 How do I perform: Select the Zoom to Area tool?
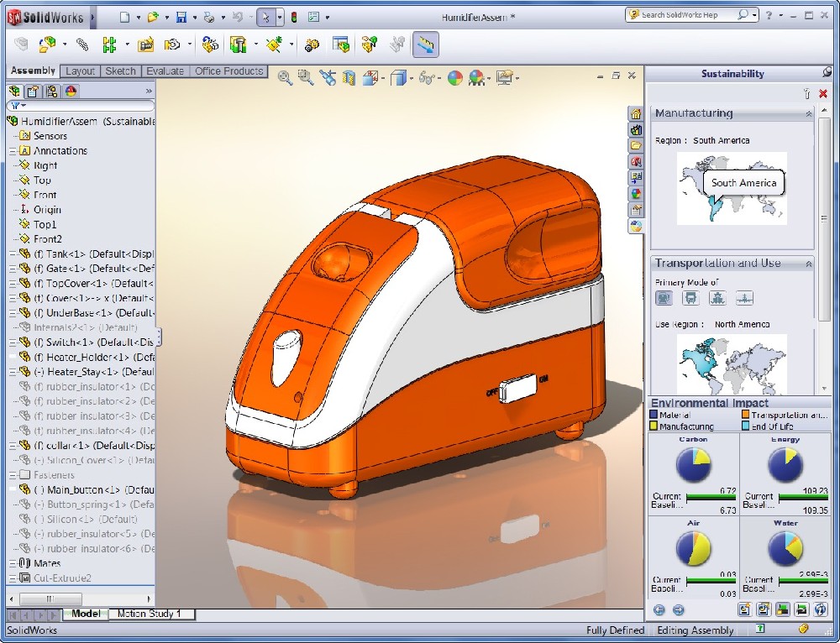click(x=304, y=77)
